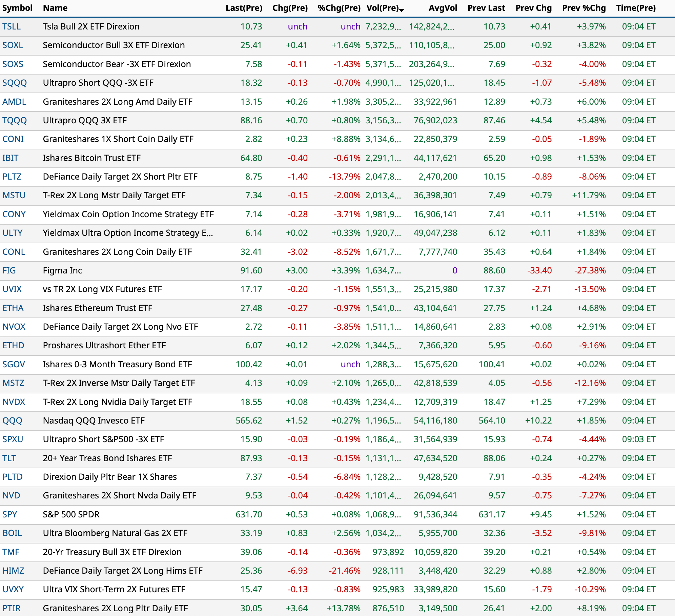Viewport: 675px width, 616px height.
Task: Open the FIG symbol quote
Action: (x=9, y=270)
